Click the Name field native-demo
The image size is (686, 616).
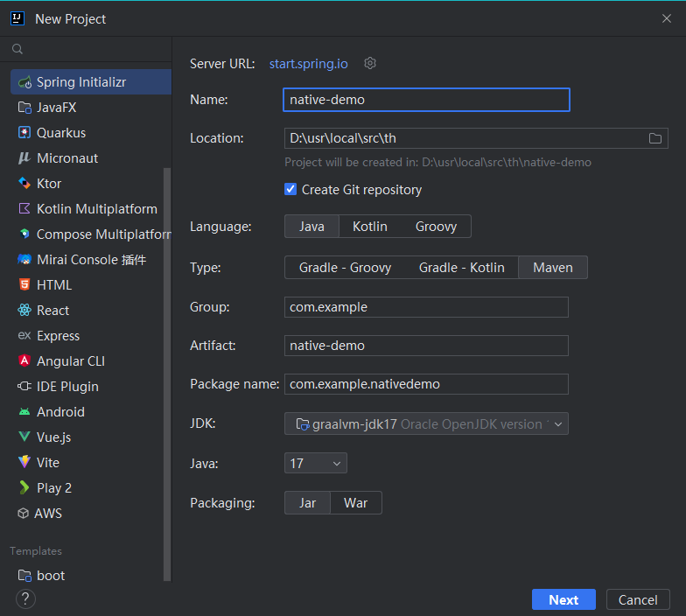tap(427, 100)
